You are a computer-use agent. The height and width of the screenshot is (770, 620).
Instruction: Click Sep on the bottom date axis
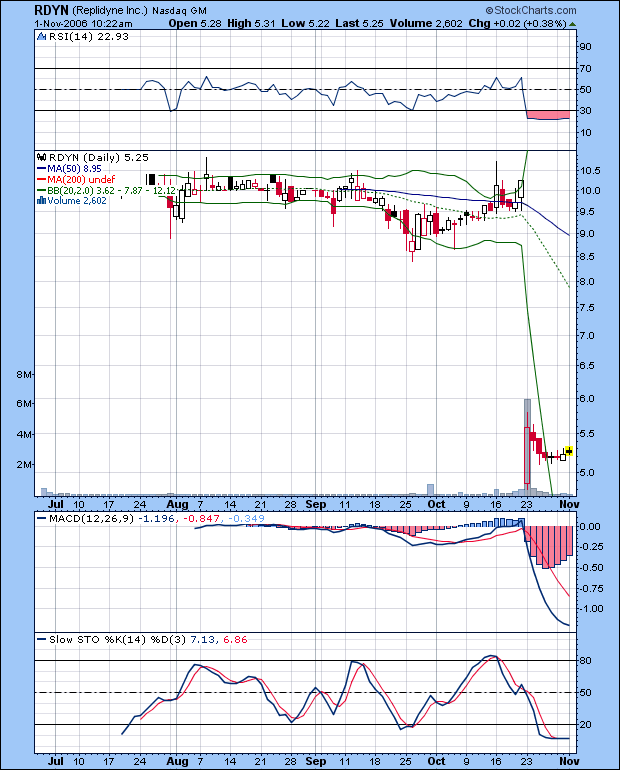[316, 761]
